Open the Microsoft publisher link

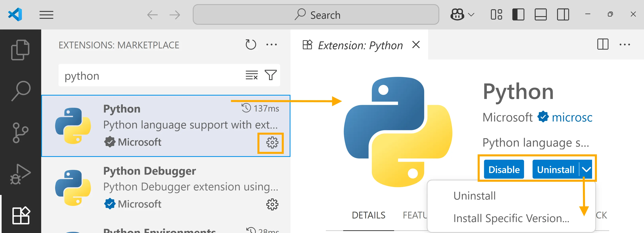(572, 117)
